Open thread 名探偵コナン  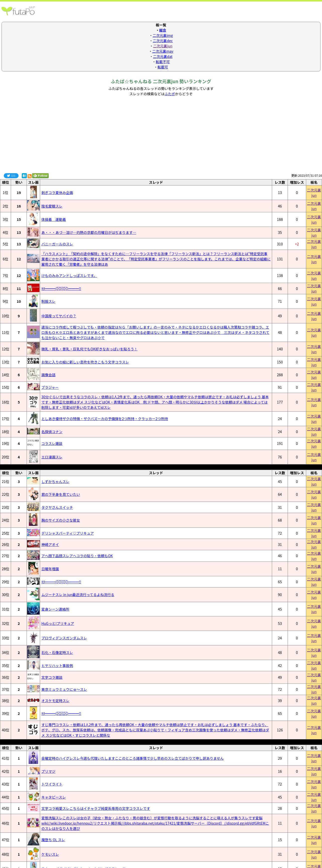click(52, 432)
